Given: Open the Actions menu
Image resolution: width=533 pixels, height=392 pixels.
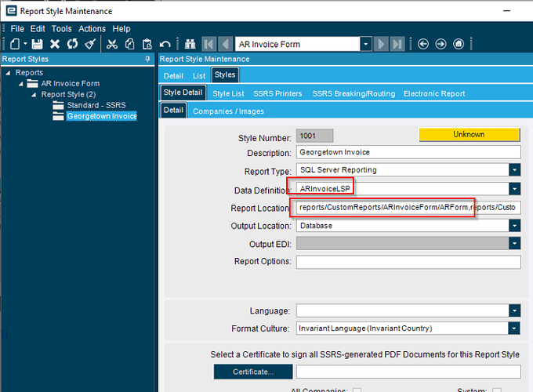Looking at the screenshot, I should pos(91,29).
